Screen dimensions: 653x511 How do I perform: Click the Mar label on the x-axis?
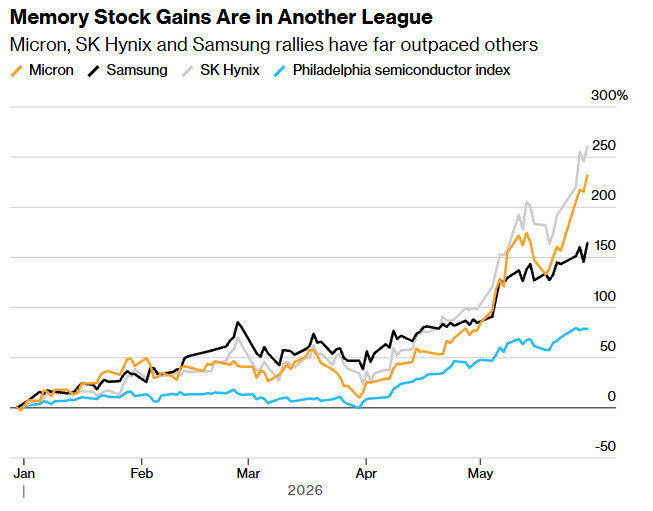tap(248, 474)
